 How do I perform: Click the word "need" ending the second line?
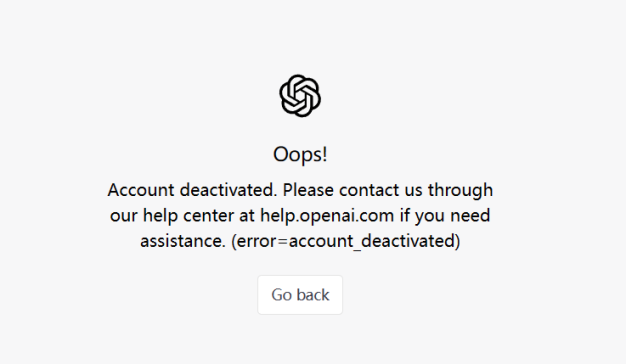coord(470,215)
